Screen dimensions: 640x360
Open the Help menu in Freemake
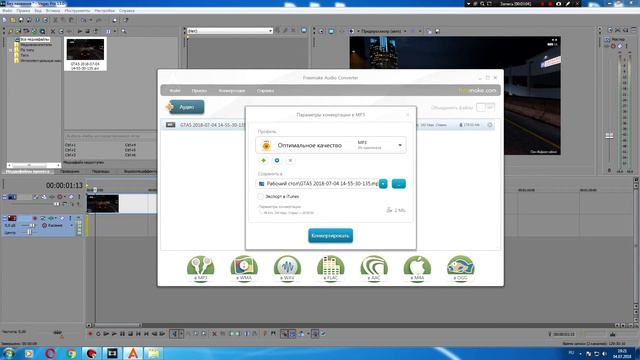pyautogui.click(x=265, y=91)
